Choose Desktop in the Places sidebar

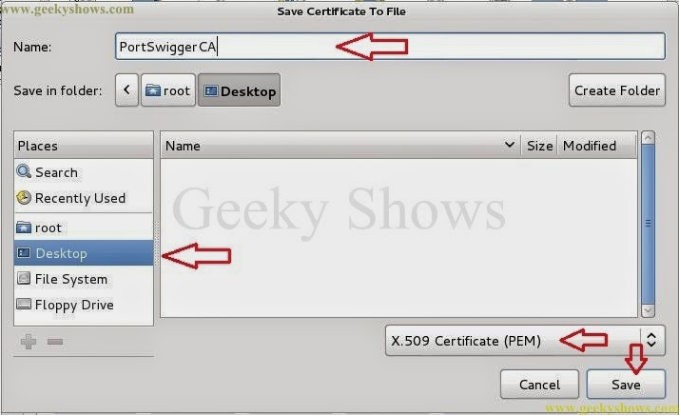(83, 253)
